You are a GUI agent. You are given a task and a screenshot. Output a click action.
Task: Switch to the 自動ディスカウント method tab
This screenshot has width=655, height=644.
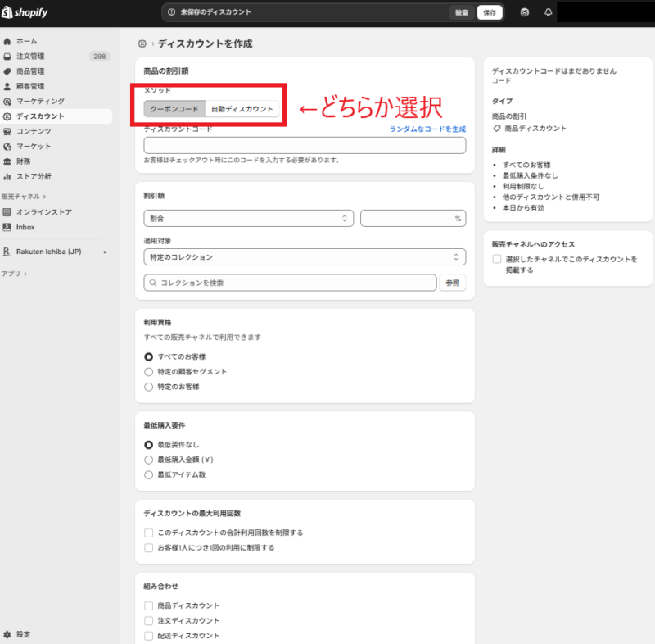[x=242, y=109]
